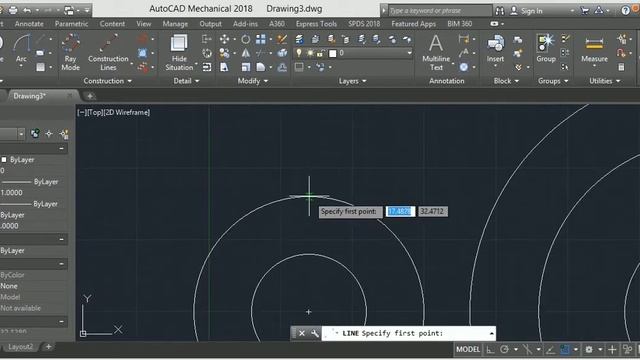Switch to the Layout2 tab
This screenshot has height=360, width=640.
click(x=20, y=347)
